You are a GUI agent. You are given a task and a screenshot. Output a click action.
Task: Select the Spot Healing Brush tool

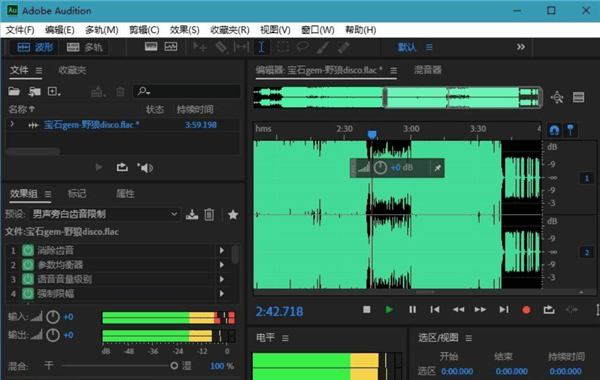click(x=343, y=47)
